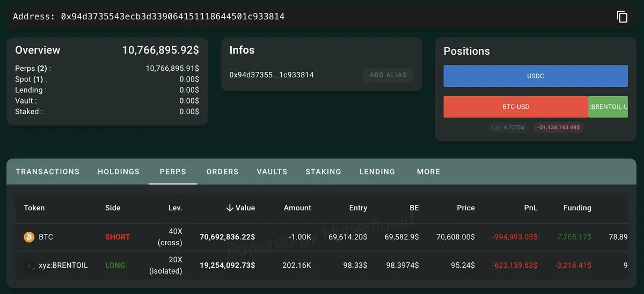Click the SHORT side label for BTC
The height and width of the screenshot is (294, 644).
[118, 237]
